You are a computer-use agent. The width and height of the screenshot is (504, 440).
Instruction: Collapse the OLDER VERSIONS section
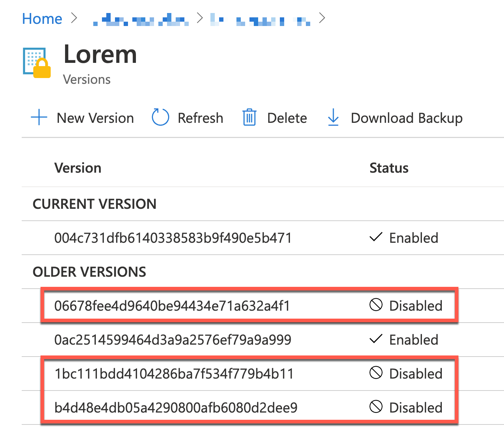click(x=89, y=272)
